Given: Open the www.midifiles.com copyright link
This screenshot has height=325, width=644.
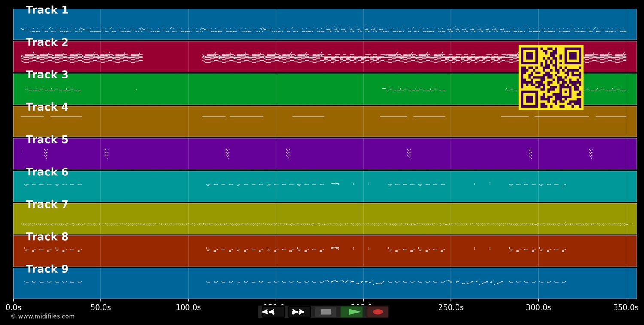Looking at the screenshot, I should [x=43, y=316].
